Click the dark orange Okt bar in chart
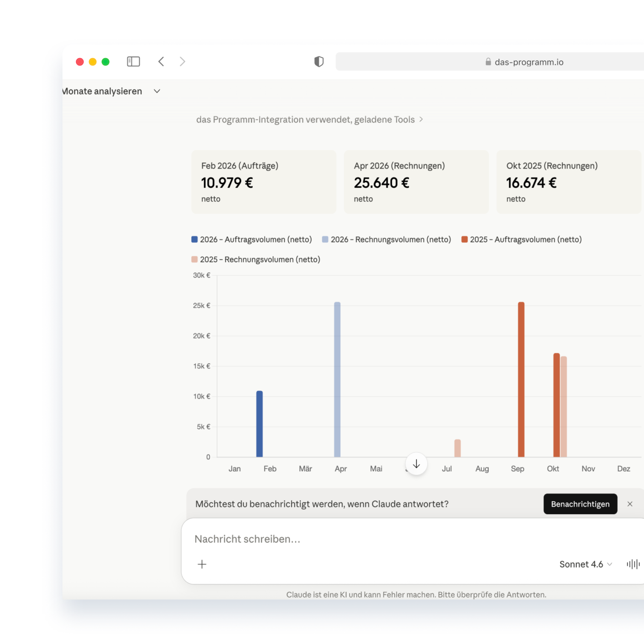The image size is (644, 644). point(557,405)
